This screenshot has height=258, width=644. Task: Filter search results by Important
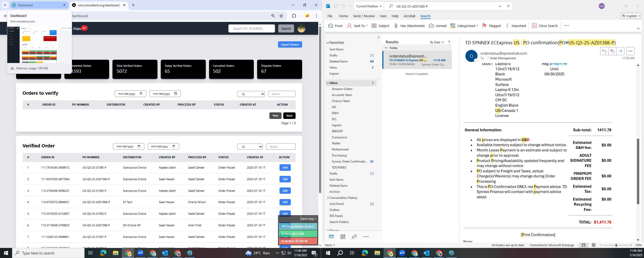(x=515, y=26)
